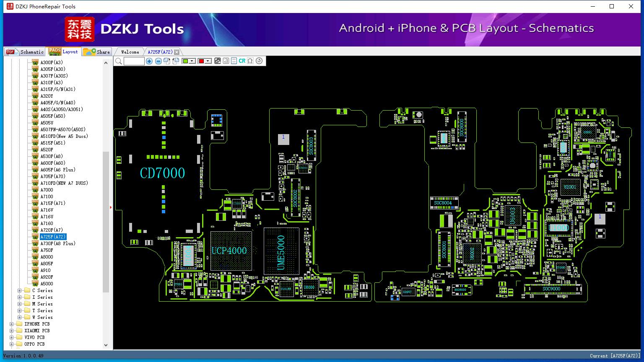Select the highlighted A725F(A72) tree item
The image size is (644, 362).
click(x=53, y=237)
